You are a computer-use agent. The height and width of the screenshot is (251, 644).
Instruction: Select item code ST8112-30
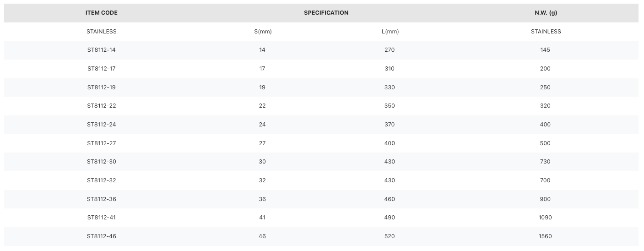[x=102, y=162]
